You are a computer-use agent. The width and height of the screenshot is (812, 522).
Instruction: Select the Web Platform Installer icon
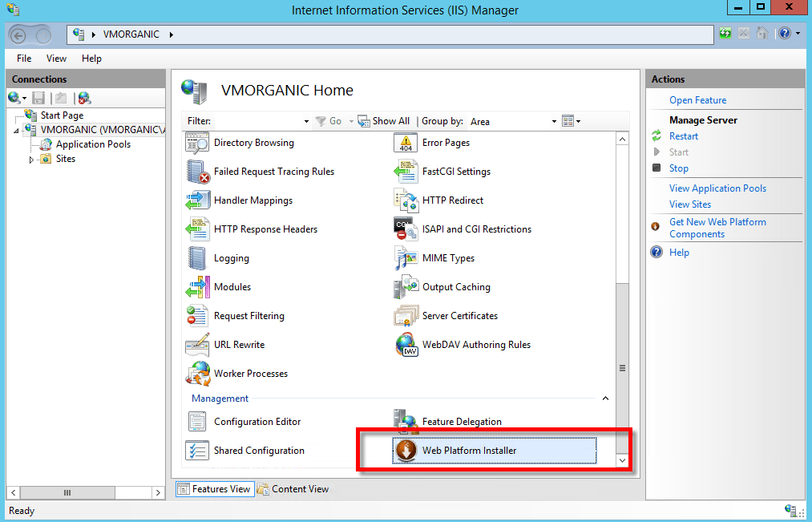click(x=406, y=451)
